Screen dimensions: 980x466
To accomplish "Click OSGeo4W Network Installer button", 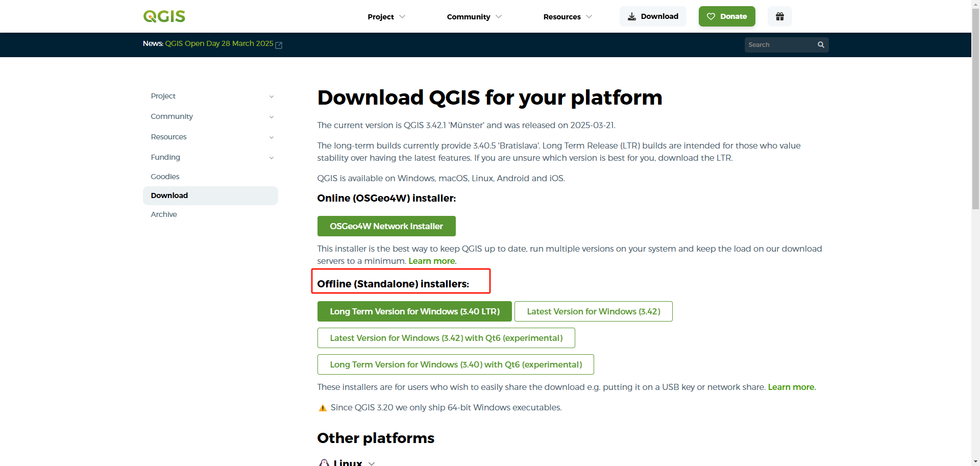I will (386, 226).
